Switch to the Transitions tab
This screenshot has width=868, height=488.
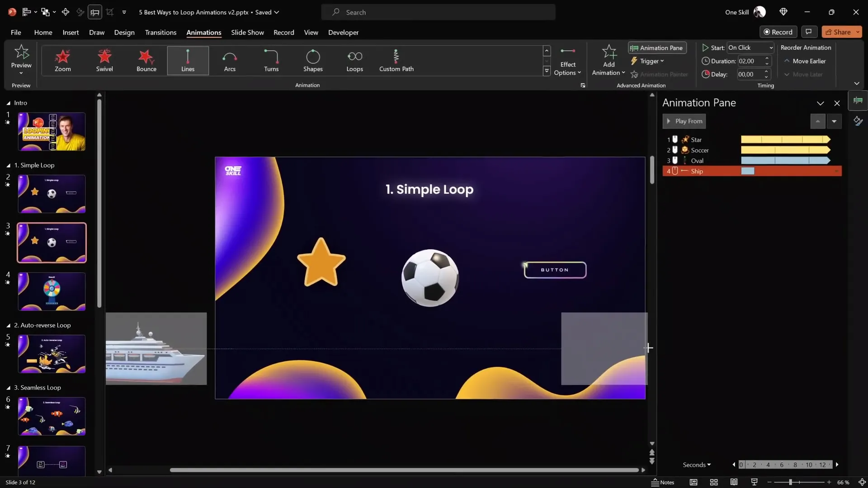(x=160, y=33)
